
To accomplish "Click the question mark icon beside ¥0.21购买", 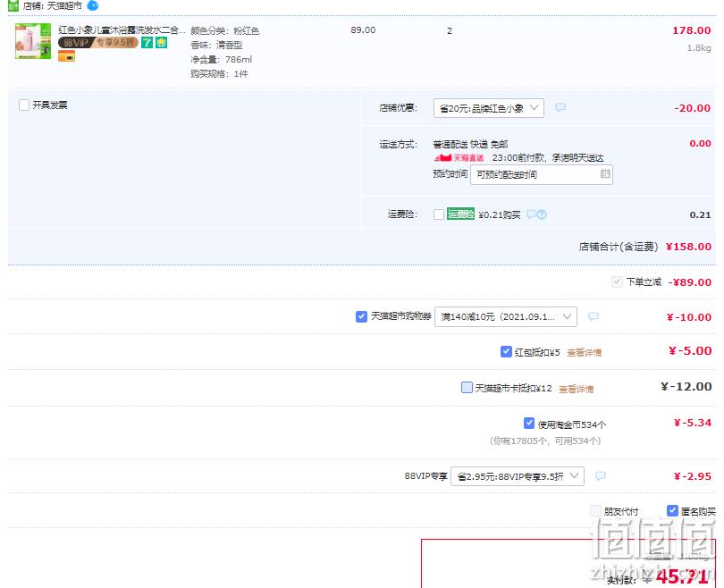I will [542, 214].
